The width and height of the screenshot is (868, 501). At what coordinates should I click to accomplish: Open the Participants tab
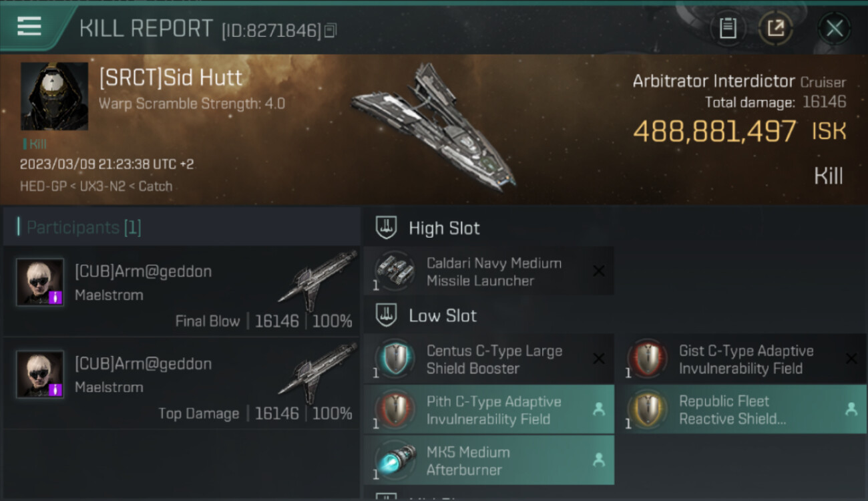pyautogui.click(x=84, y=228)
